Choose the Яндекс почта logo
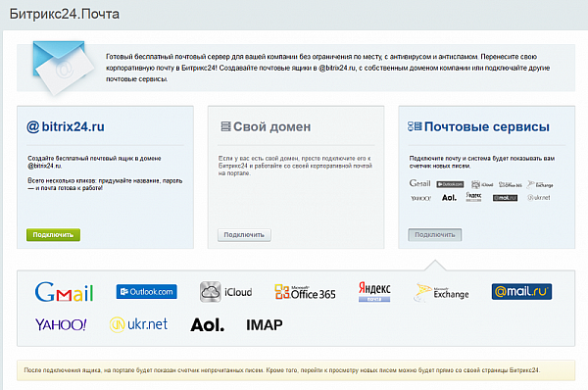This screenshot has height=390, width=588. (374, 292)
